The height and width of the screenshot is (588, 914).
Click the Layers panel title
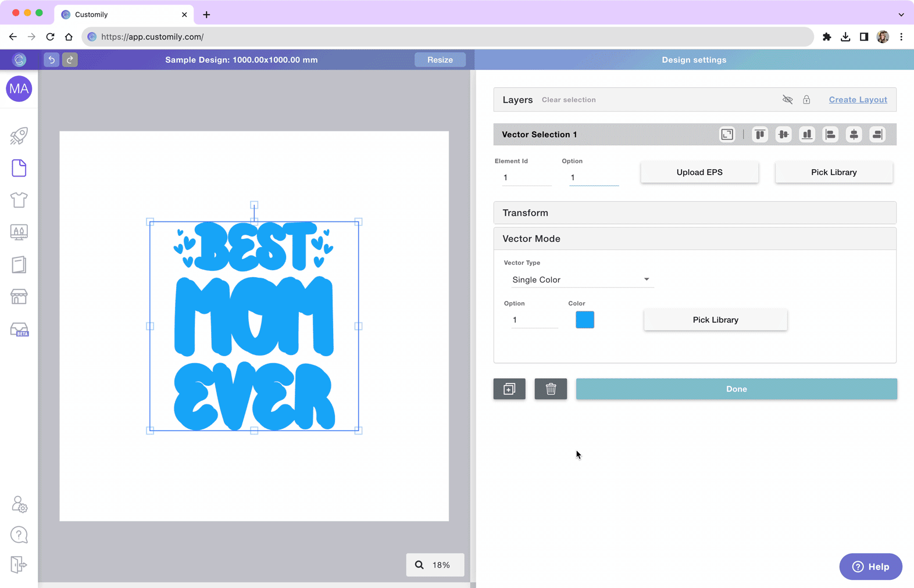coord(517,100)
